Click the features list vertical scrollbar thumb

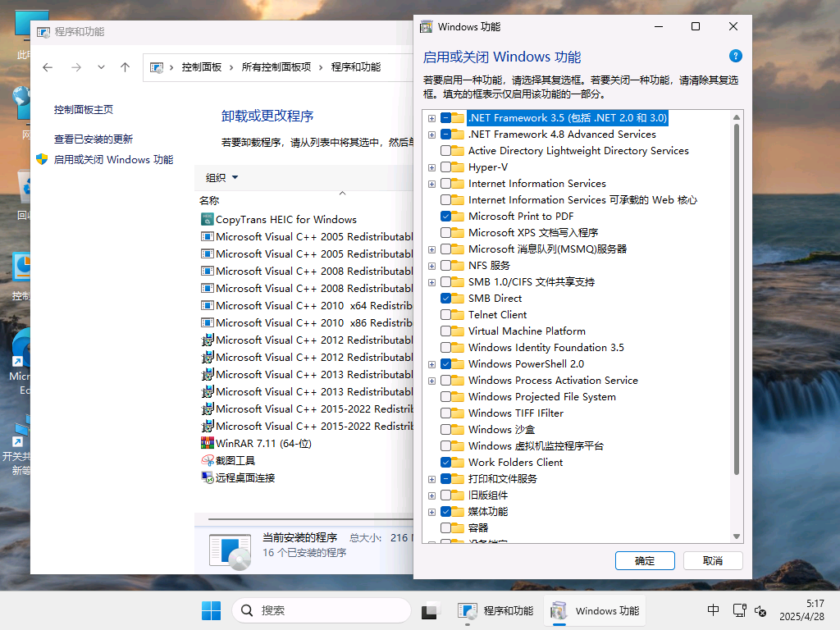pos(737,300)
